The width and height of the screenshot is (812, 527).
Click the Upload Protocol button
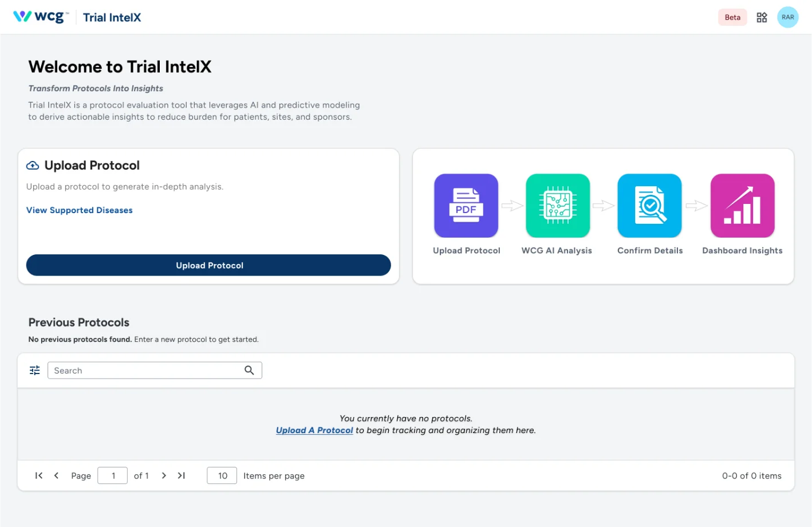tap(208, 265)
